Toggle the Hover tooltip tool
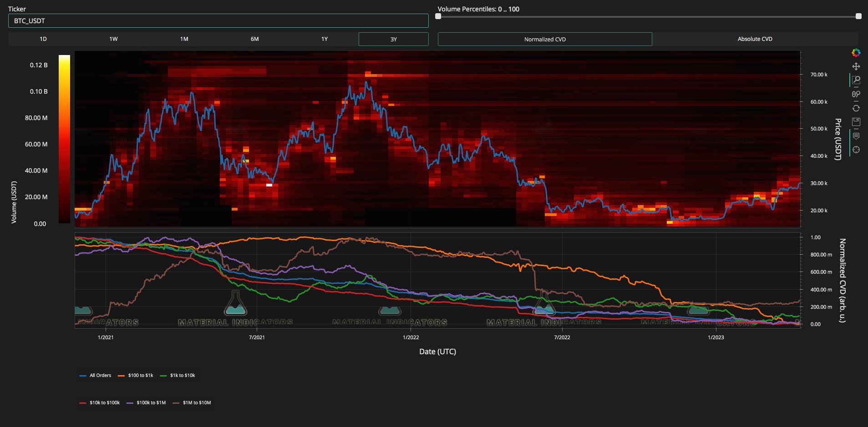The height and width of the screenshot is (427, 868). coord(856,136)
